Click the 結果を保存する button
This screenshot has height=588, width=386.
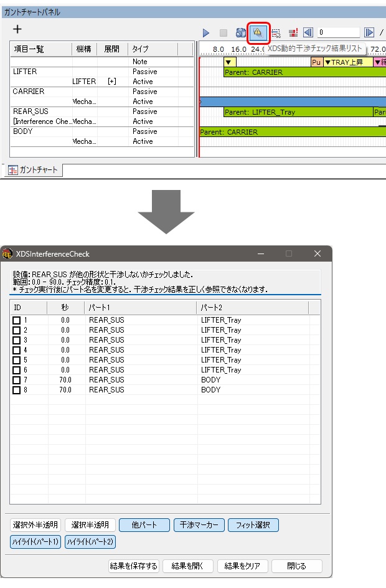[134, 566]
